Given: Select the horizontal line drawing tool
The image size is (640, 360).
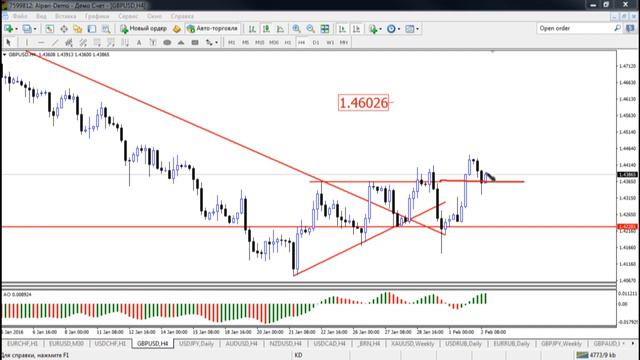Looking at the screenshot, I should [x=41, y=42].
